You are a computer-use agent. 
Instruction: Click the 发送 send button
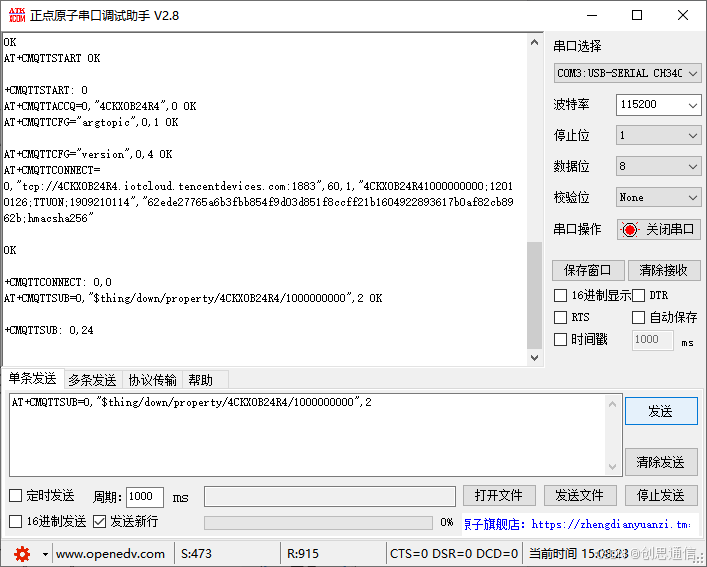click(661, 411)
